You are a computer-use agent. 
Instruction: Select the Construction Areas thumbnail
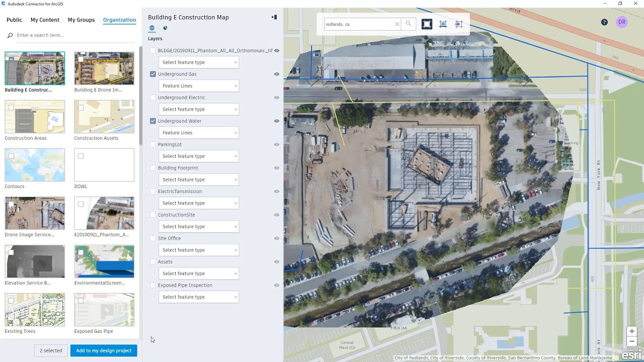pos(35,117)
